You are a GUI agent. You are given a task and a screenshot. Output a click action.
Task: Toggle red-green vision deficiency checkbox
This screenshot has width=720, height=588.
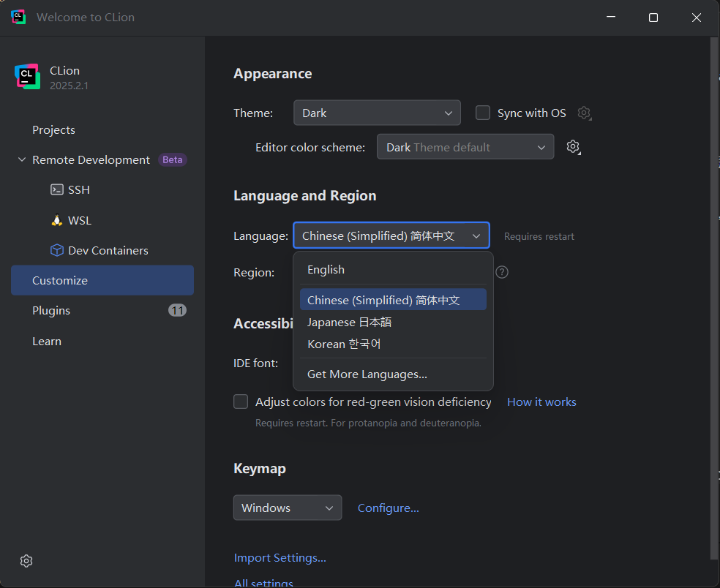coord(241,402)
